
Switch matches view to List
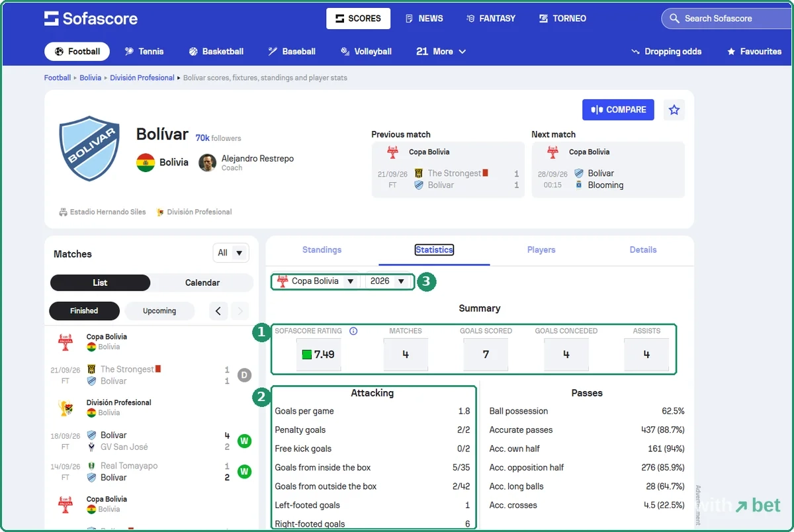tap(100, 283)
